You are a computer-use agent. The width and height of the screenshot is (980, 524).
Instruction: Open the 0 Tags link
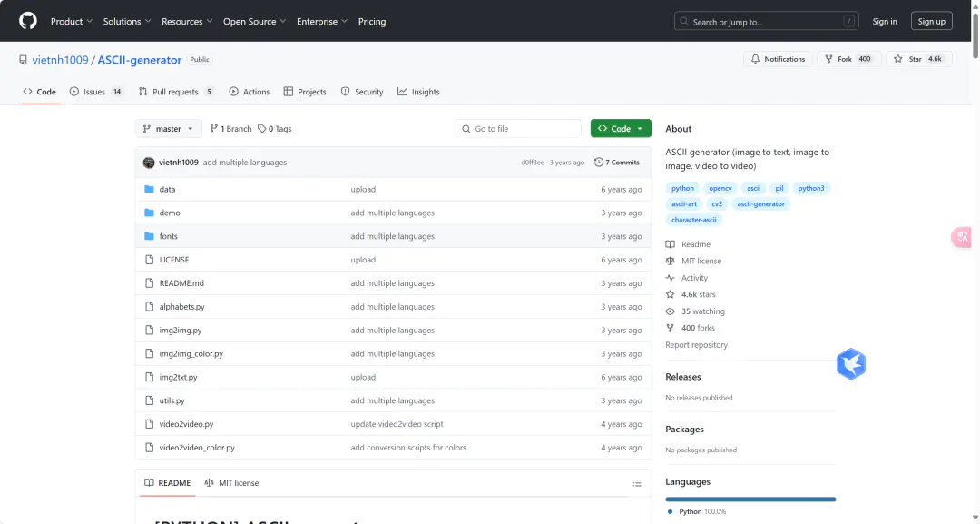pyautogui.click(x=275, y=129)
